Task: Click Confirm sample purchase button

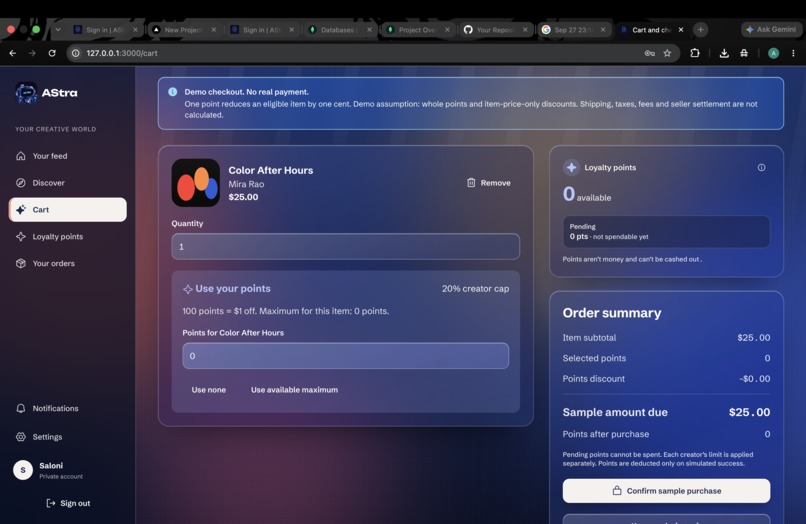Action: click(x=666, y=491)
